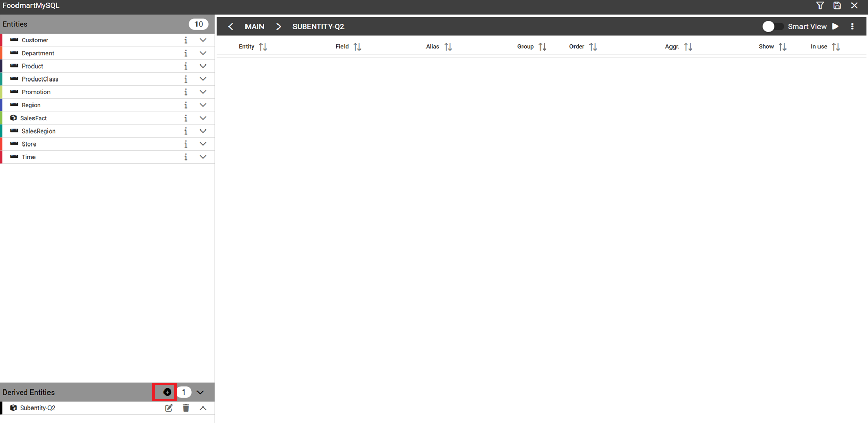The image size is (868, 423).
Task: Show info for the Department entity
Action: [186, 53]
